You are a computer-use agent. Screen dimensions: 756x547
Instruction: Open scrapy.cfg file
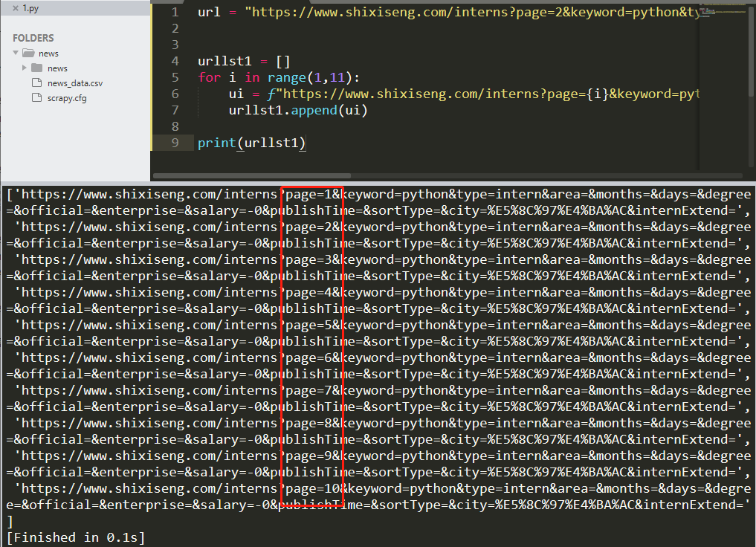point(67,98)
